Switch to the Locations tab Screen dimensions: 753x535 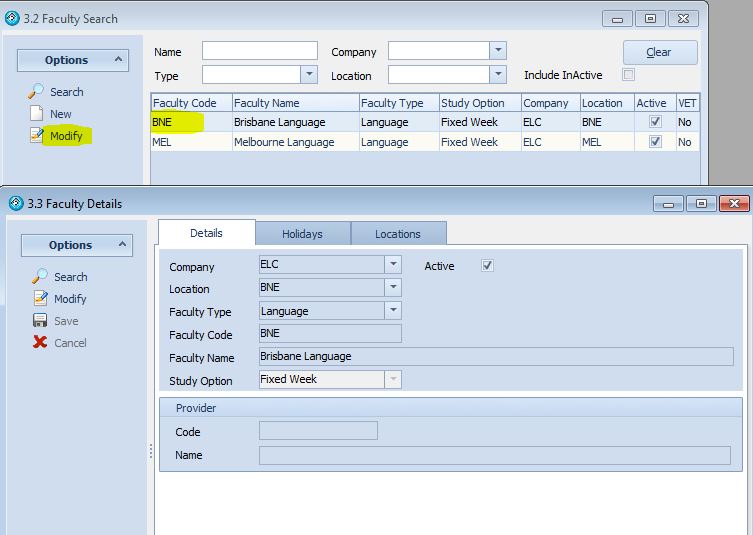[398, 234]
